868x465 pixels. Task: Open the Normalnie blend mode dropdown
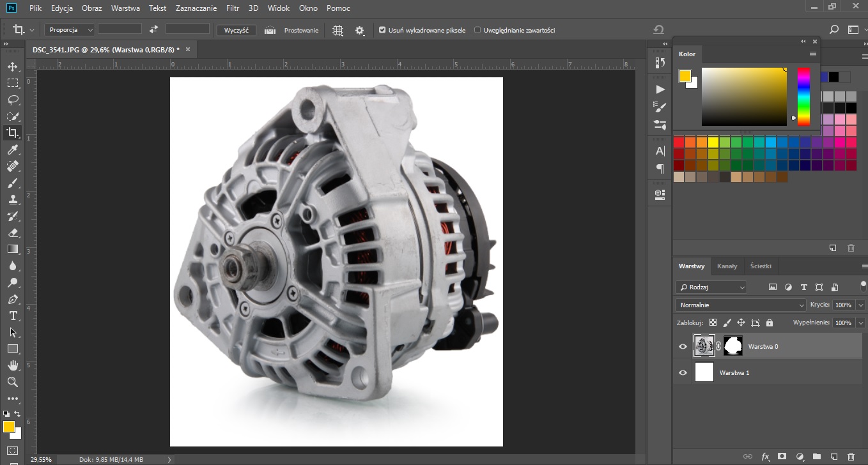point(740,305)
